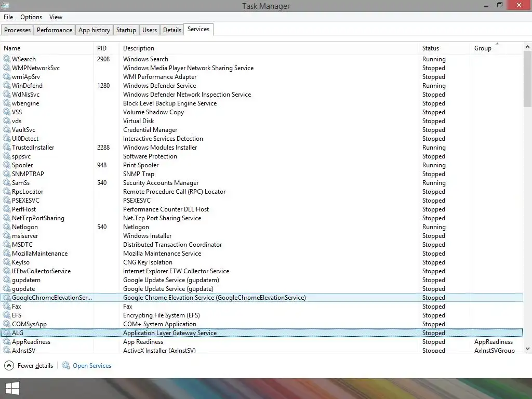Select the service icon for TrustedInstaller
Image resolution: width=532 pixels, height=399 pixels.
tap(6, 147)
